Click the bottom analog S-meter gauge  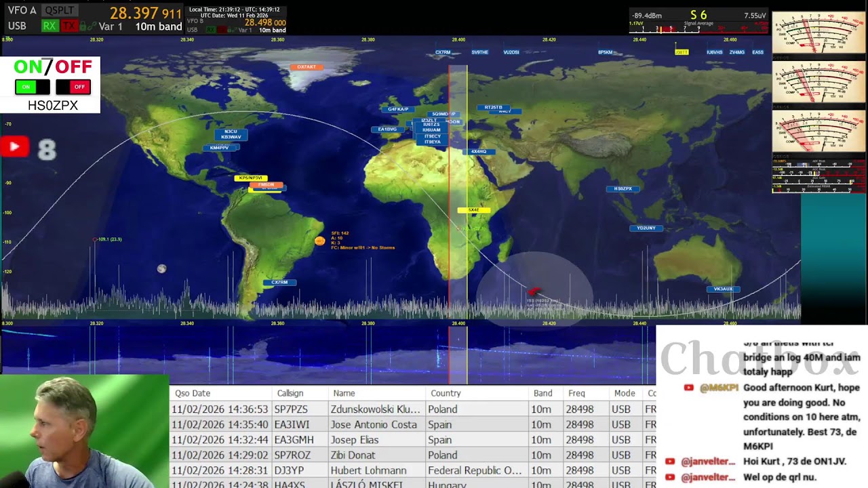point(819,131)
